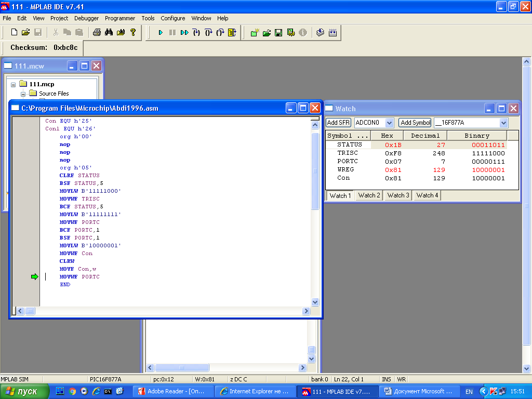
Task: Click the Hex column header
Action: point(387,136)
